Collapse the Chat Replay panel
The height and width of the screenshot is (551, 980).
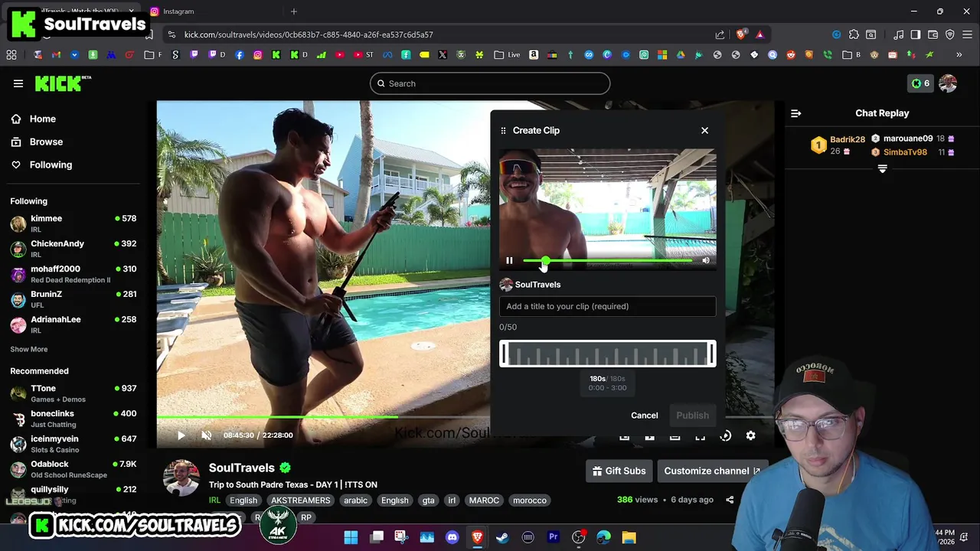[795, 113]
